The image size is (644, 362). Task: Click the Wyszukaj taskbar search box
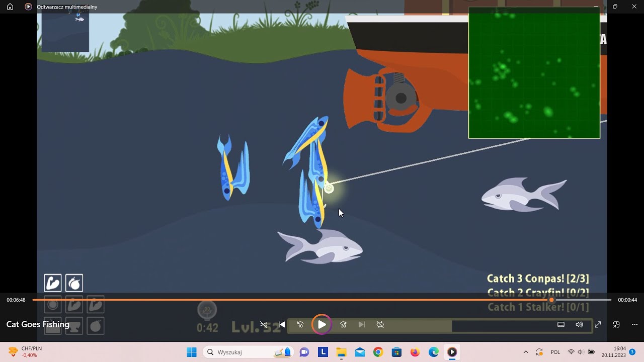tap(248, 352)
